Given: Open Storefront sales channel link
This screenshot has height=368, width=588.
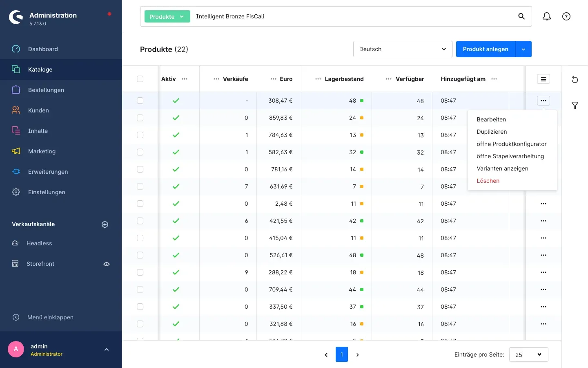Looking at the screenshot, I should coord(40,264).
